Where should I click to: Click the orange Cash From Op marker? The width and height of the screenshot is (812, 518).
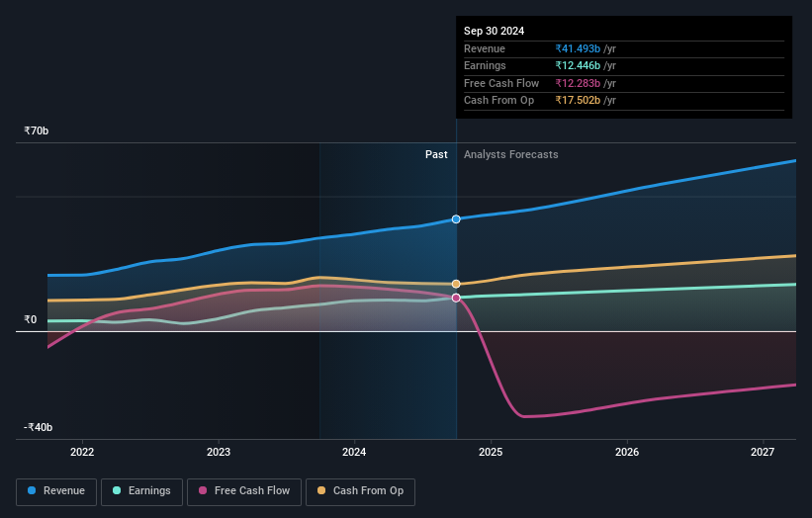click(456, 284)
